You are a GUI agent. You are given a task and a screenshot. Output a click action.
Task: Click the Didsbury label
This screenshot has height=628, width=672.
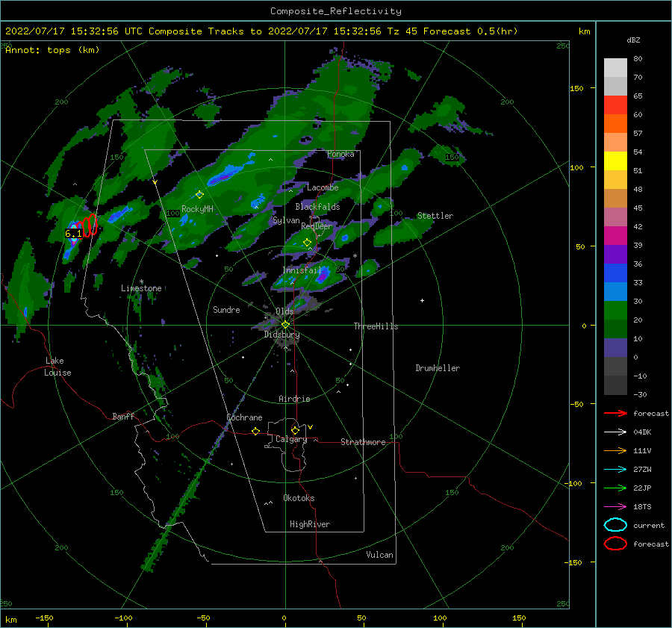click(x=281, y=335)
